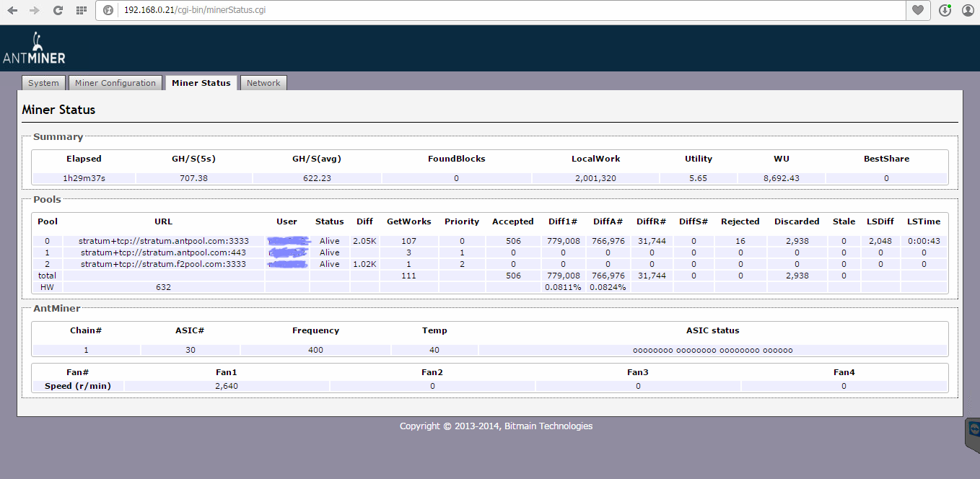The image size is (980, 479).
Task: Click pool 0 Diff value 2.05K
Action: click(x=364, y=241)
